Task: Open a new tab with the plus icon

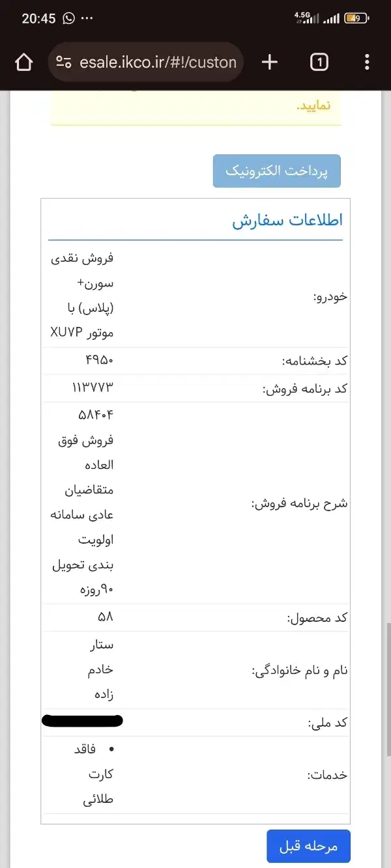Action: [269, 62]
